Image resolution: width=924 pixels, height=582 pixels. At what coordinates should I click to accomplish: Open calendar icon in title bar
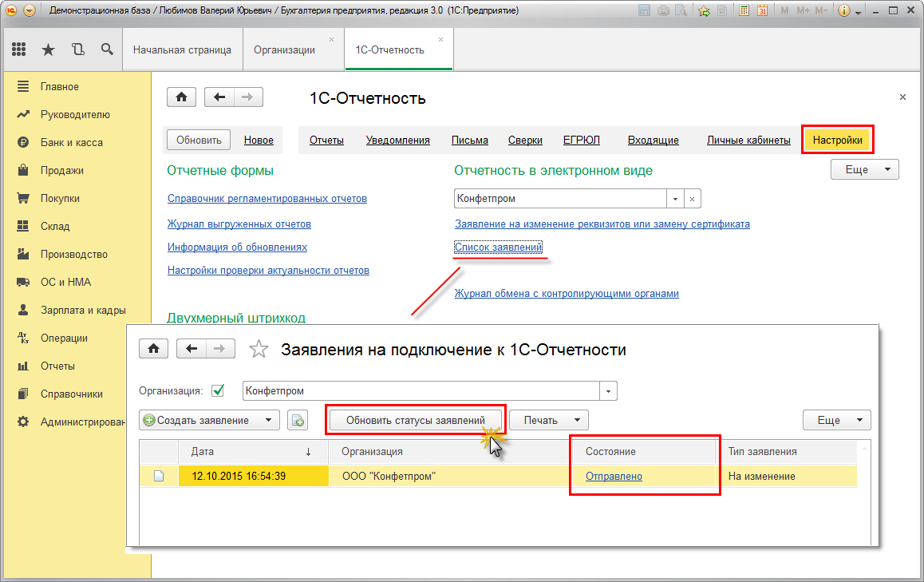point(763,10)
